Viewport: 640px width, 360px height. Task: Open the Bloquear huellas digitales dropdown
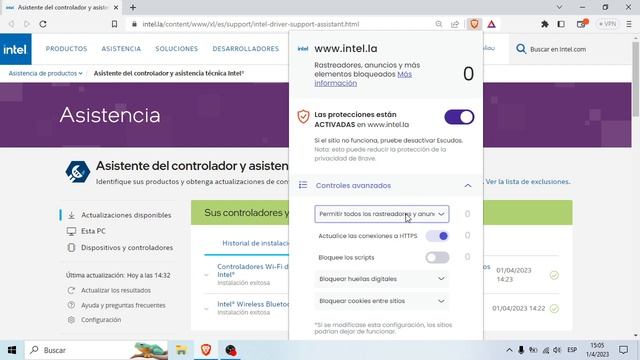coord(382,279)
